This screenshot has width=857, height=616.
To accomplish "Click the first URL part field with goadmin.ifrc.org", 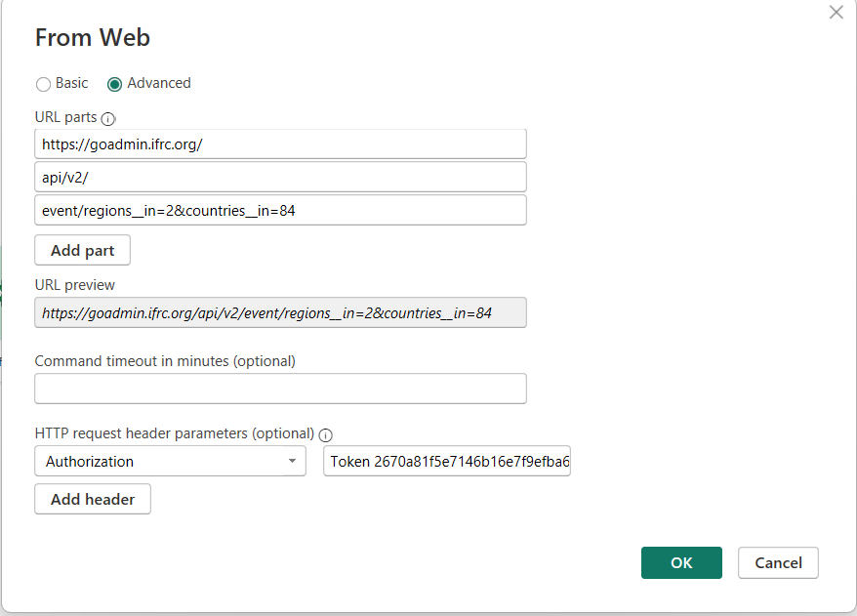I will pyautogui.click(x=280, y=144).
